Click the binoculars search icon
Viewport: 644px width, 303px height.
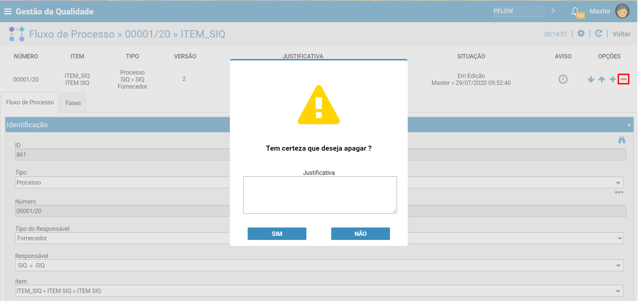(x=622, y=140)
